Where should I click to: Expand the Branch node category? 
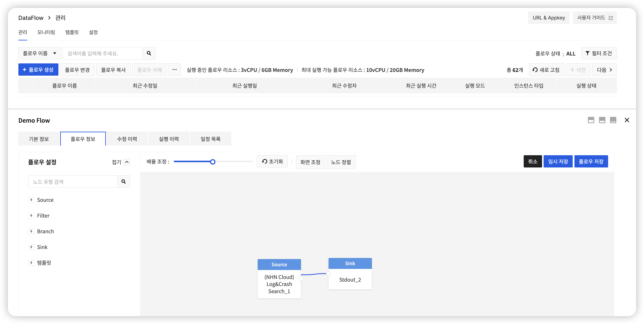click(x=31, y=231)
